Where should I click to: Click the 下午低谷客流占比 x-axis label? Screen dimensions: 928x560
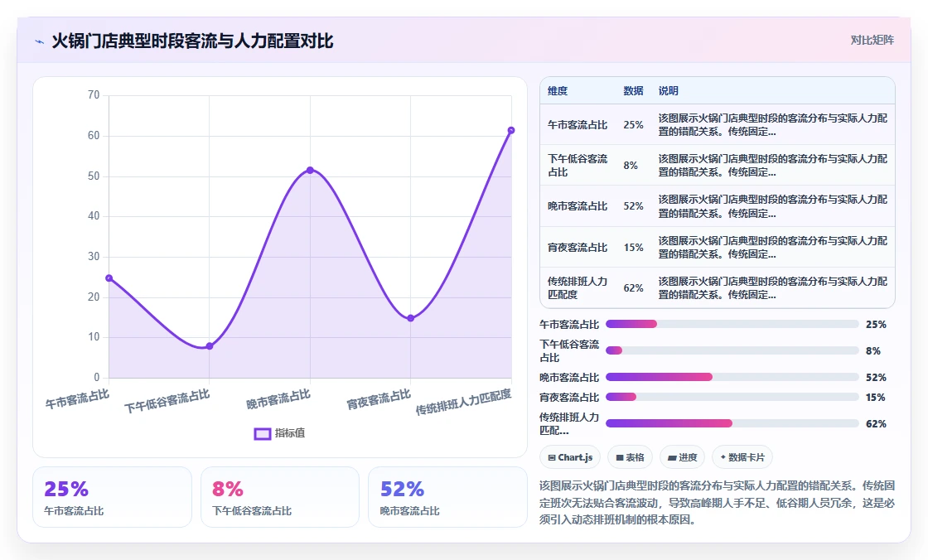coord(167,401)
